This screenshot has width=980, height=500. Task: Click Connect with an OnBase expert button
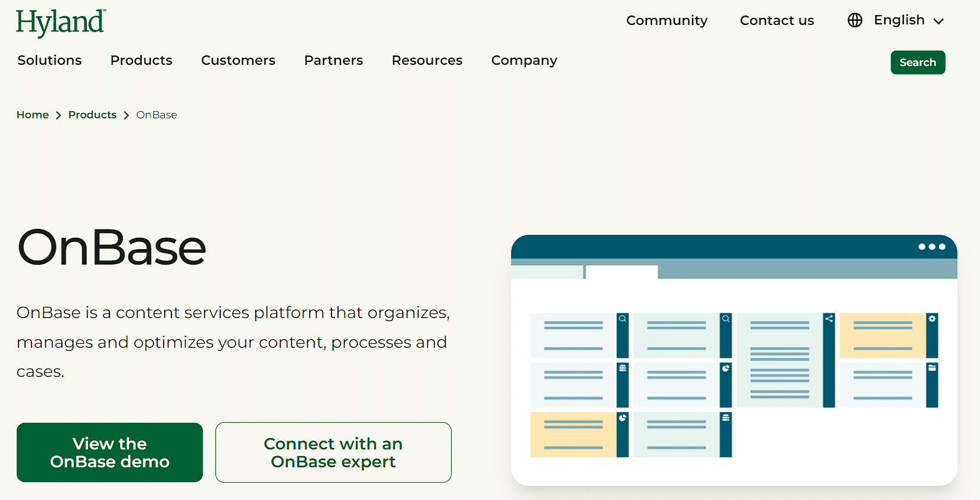333,452
